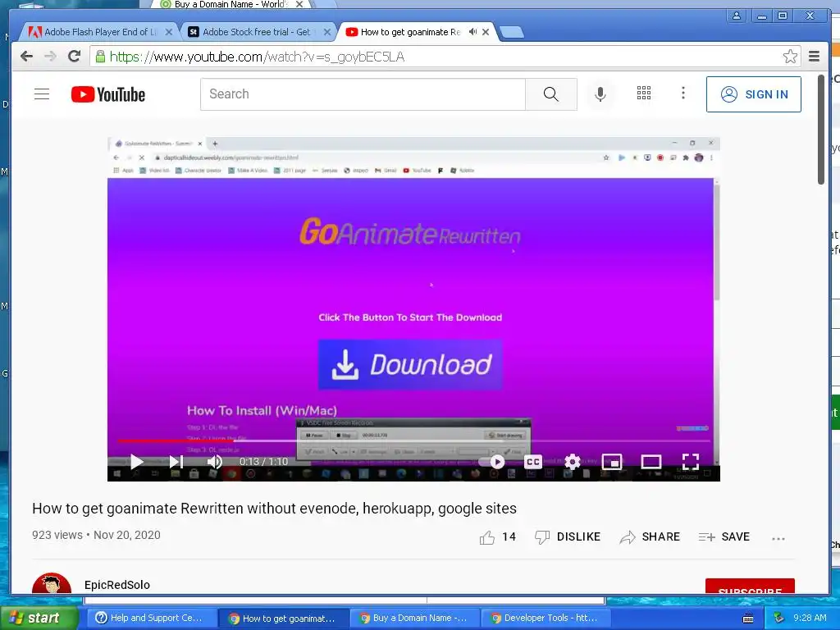This screenshot has width=840, height=630.
Task: Click the URL address bar
Action: pyautogui.click(x=445, y=57)
